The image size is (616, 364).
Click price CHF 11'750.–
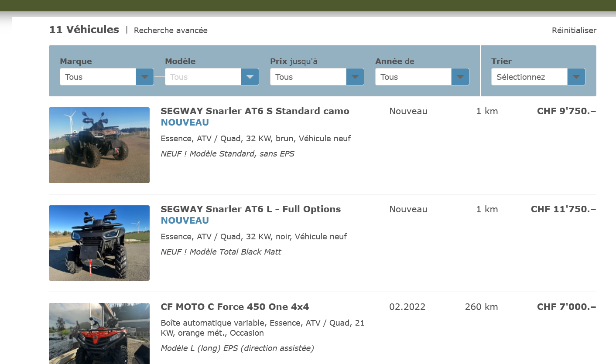[563, 209]
